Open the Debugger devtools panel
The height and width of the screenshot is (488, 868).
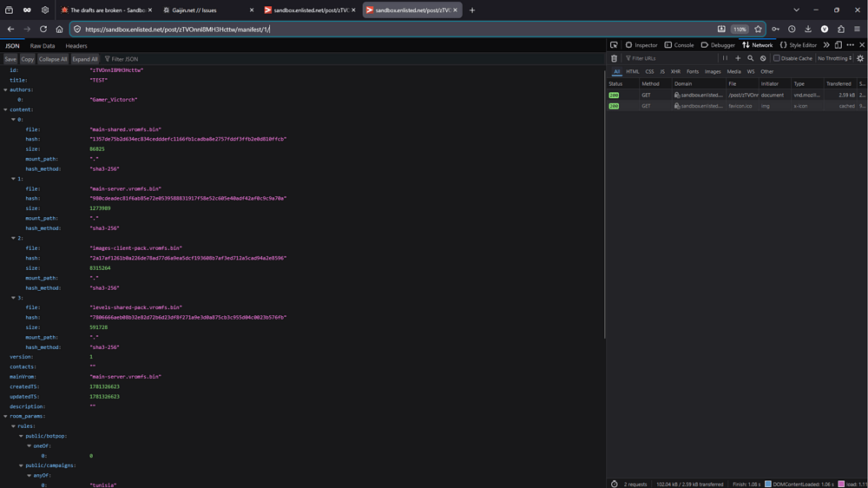(x=718, y=45)
